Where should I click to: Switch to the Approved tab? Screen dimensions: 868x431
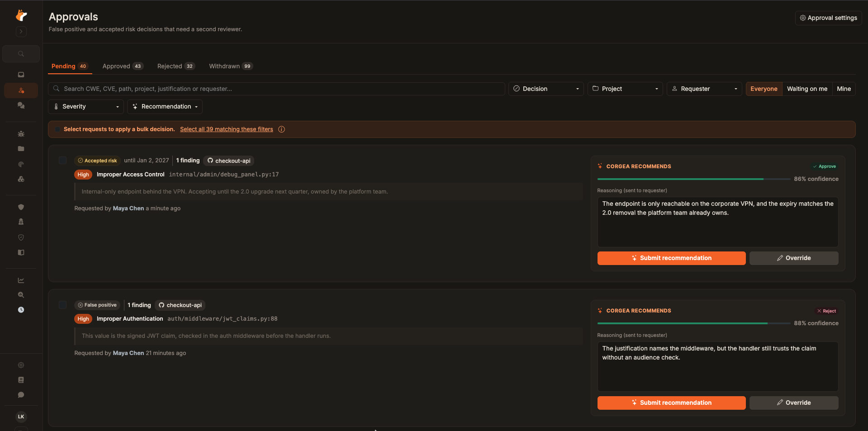(123, 66)
